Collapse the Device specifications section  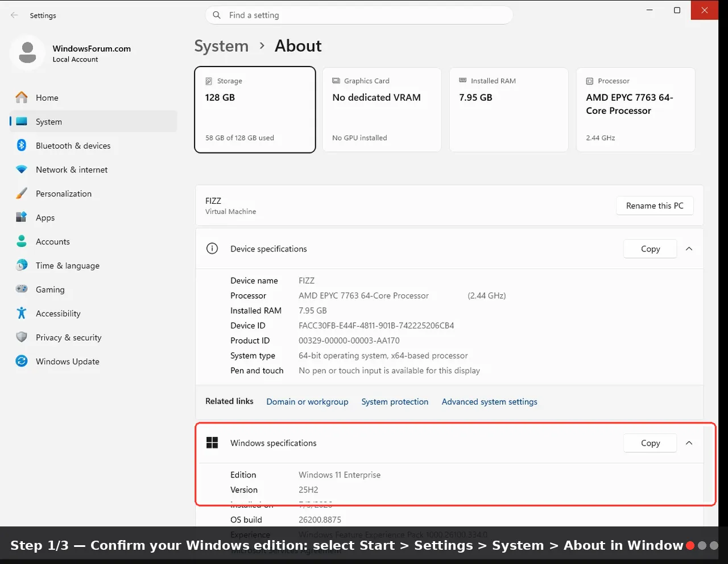click(x=689, y=249)
